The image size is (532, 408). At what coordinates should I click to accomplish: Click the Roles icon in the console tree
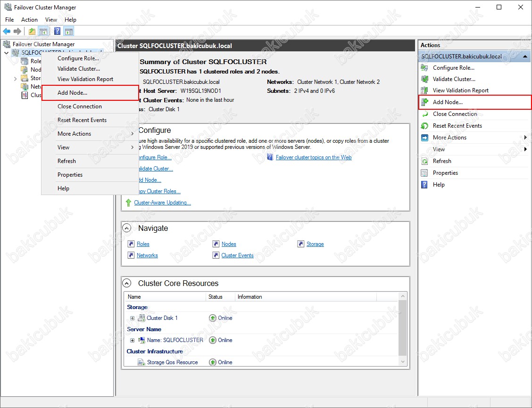[x=25, y=61]
